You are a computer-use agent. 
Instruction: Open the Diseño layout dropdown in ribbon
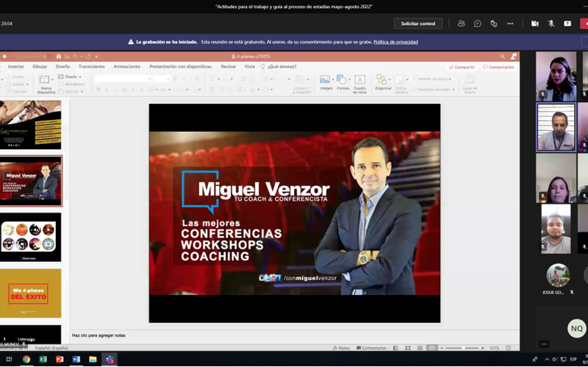(x=70, y=76)
